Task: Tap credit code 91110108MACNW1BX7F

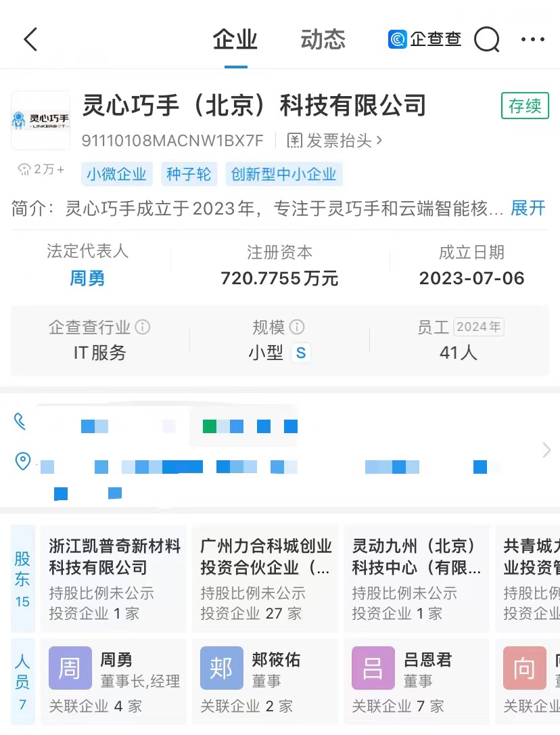Action: pyautogui.click(x=172, y=140)
